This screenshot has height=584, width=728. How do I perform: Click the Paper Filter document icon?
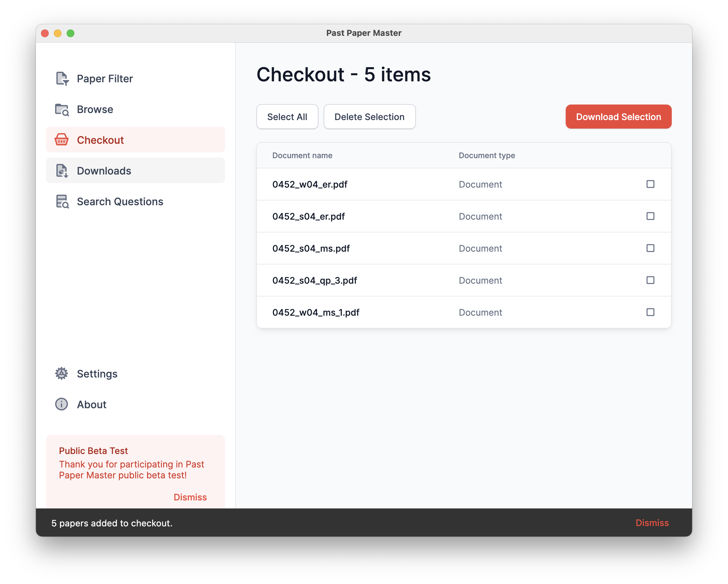pyautogui.click(x=62, y=79)
